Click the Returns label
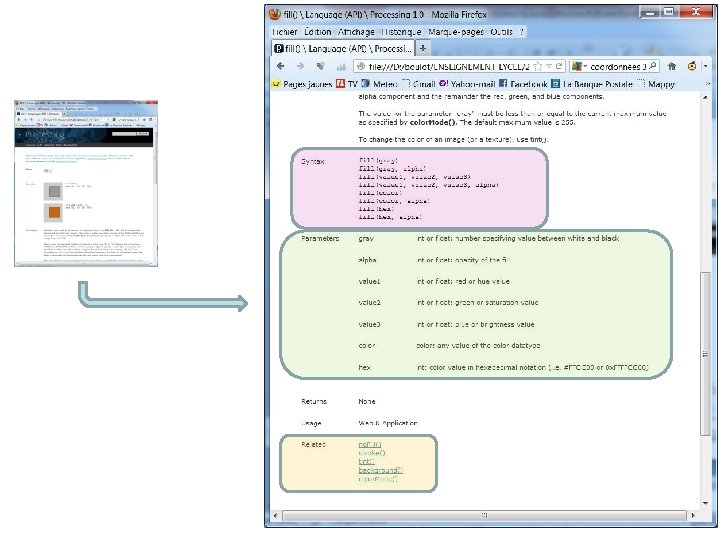The width and height of the screenshot is (720, 540). coord(314,401)
